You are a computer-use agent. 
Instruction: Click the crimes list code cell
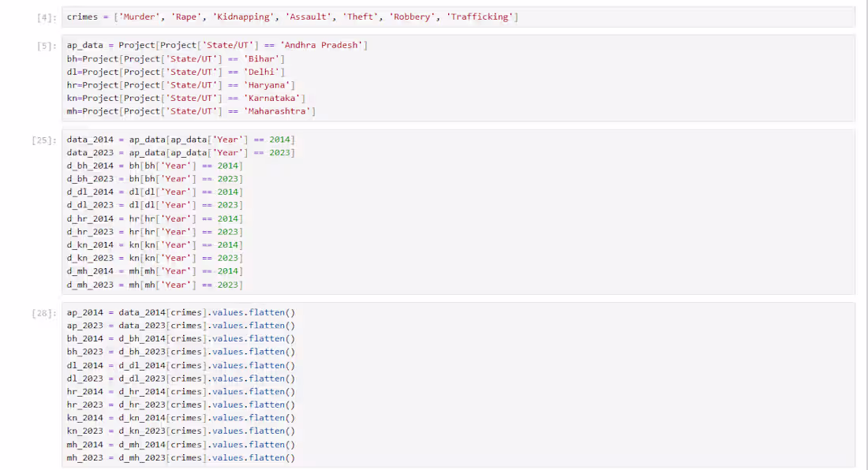[458, 17]
